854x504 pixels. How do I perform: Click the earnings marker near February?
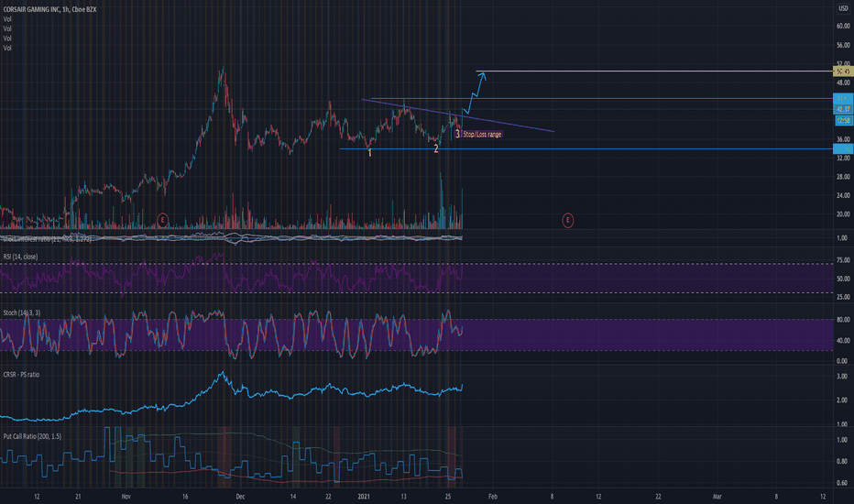click(567, 220)
